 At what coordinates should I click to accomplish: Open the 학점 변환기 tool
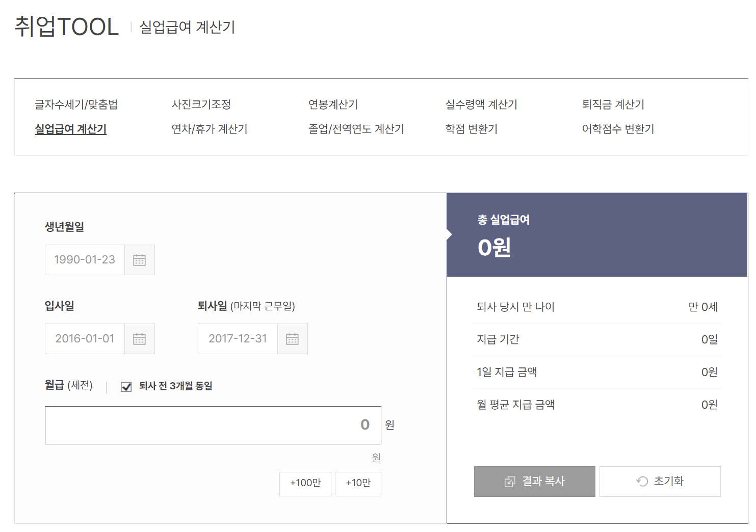click(472, 129)
